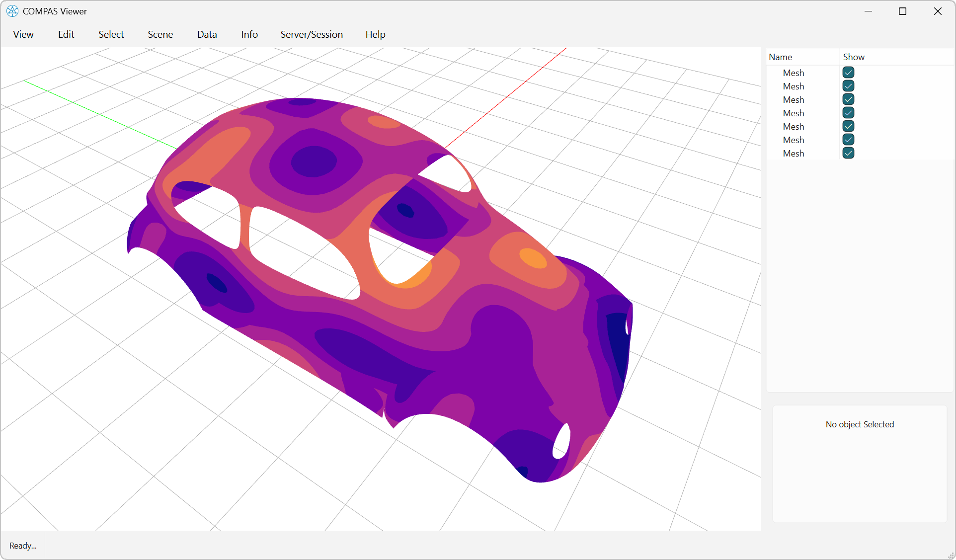Image resolution: width=956 pixels, height=560 pixels.
Task: Select the first Mesh in the scene tree
Action: pos(793,73)
